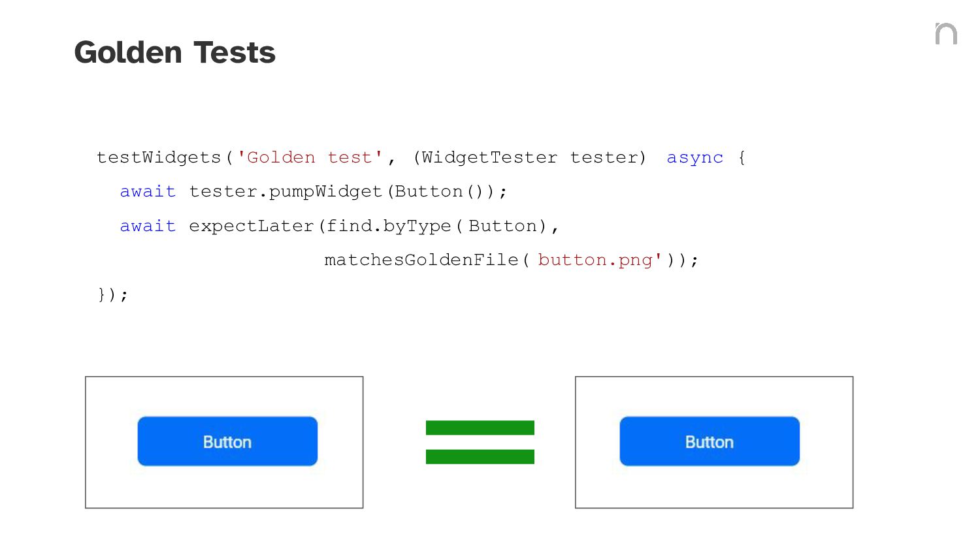Click the expectLater function call
This screenshot has width=980, height=551.
tap(252, 226)
